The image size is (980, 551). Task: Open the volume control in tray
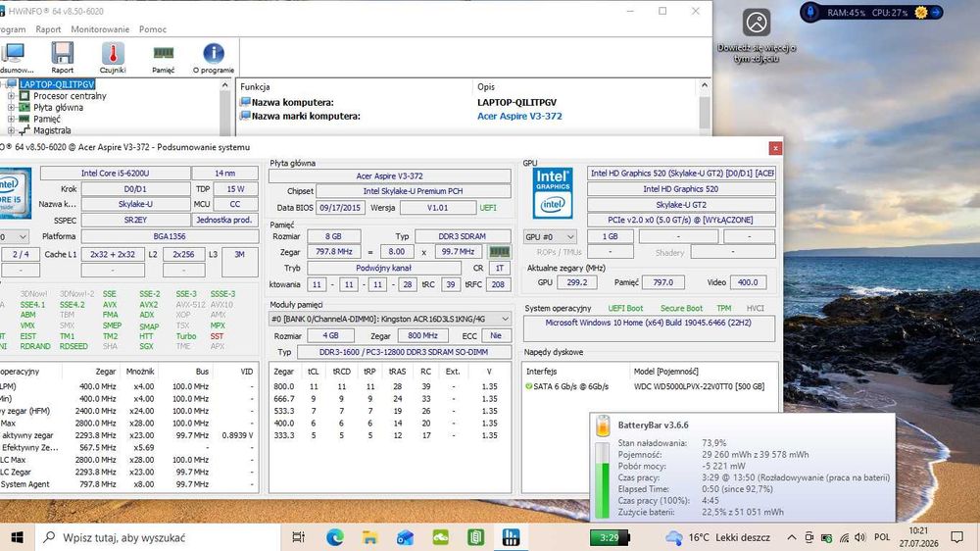pos(860,537)
